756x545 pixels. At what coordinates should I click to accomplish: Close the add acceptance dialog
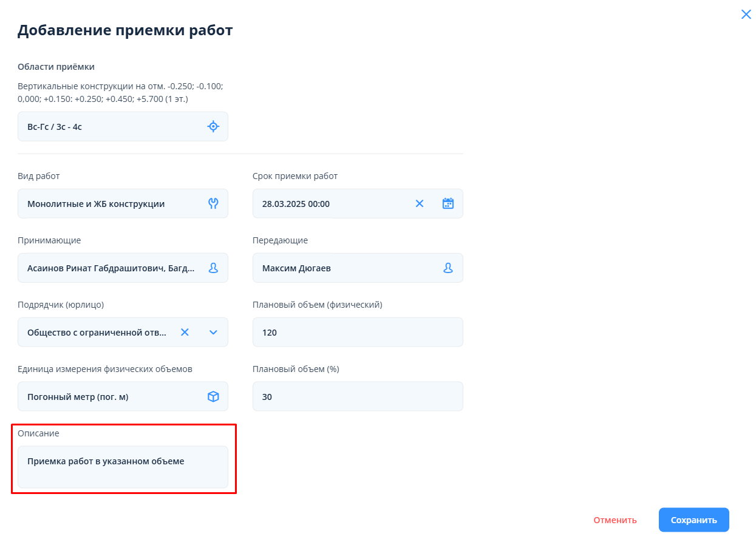(746, 15)
